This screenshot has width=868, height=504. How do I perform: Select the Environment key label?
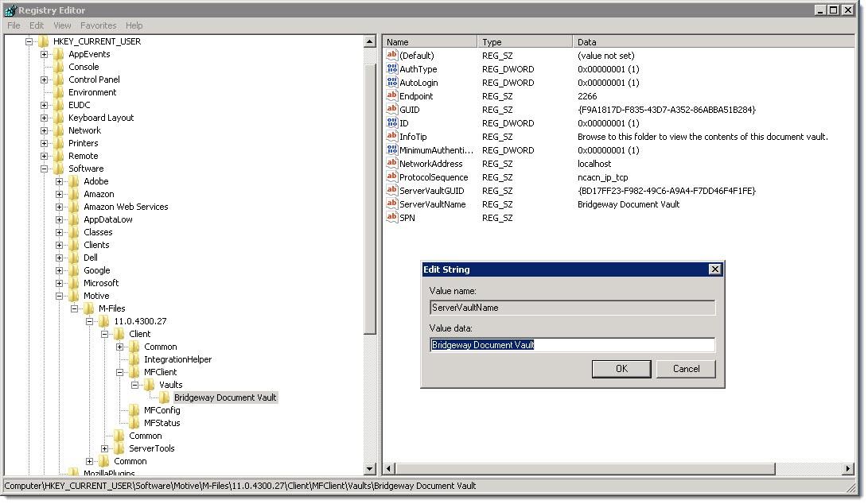pos(92,92)
